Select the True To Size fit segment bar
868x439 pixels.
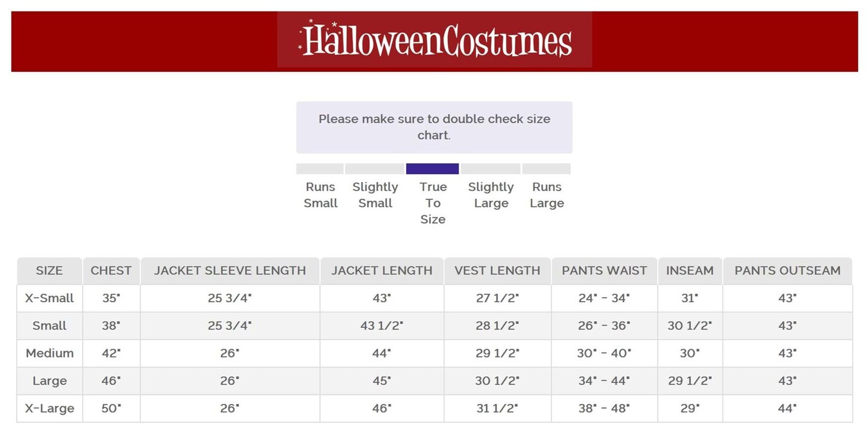[x=432, y=169]
